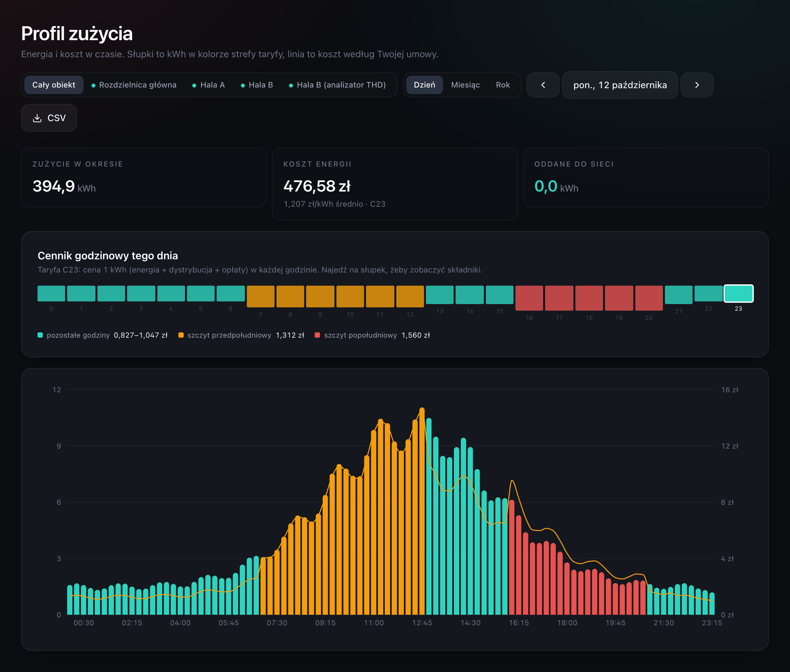
Task: Choose the Hala B meter
Action: coord(256,85)
